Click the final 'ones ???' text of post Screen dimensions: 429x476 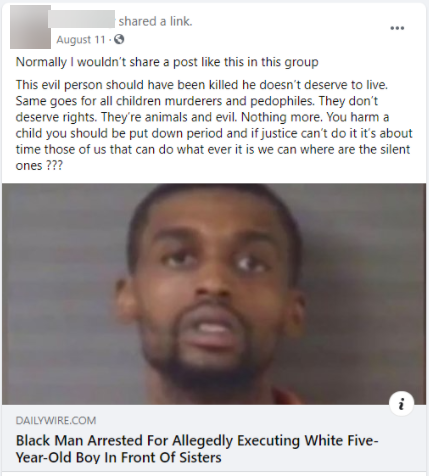(x=39, y=166)
